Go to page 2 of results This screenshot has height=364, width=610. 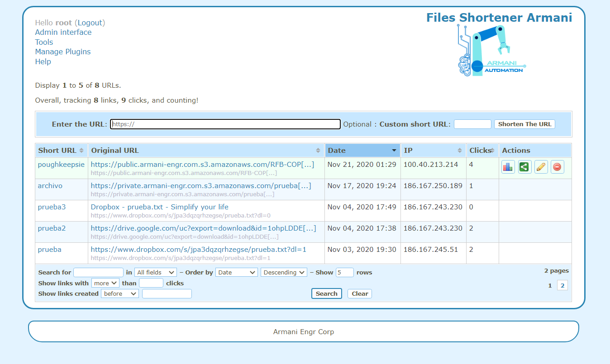tap(562, 285)
